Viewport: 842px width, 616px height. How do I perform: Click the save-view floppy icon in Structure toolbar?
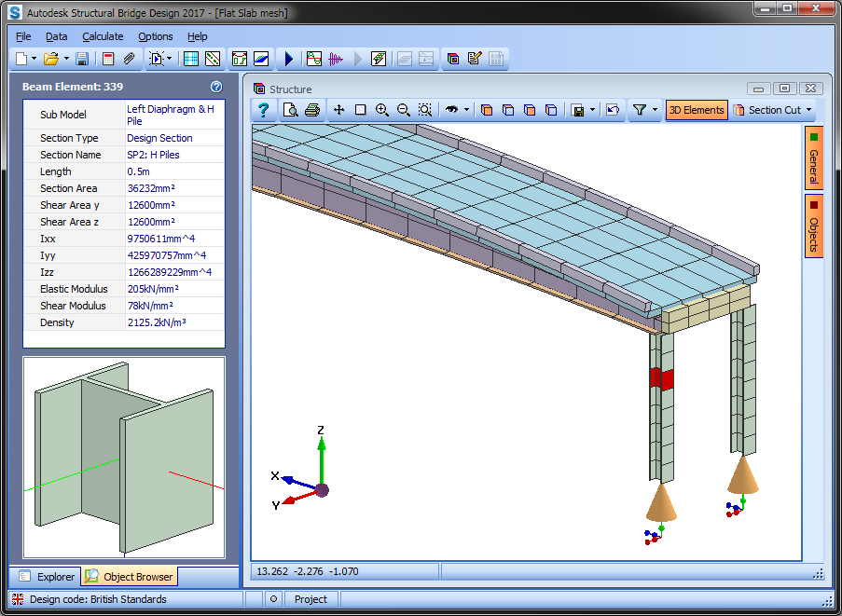578,111
